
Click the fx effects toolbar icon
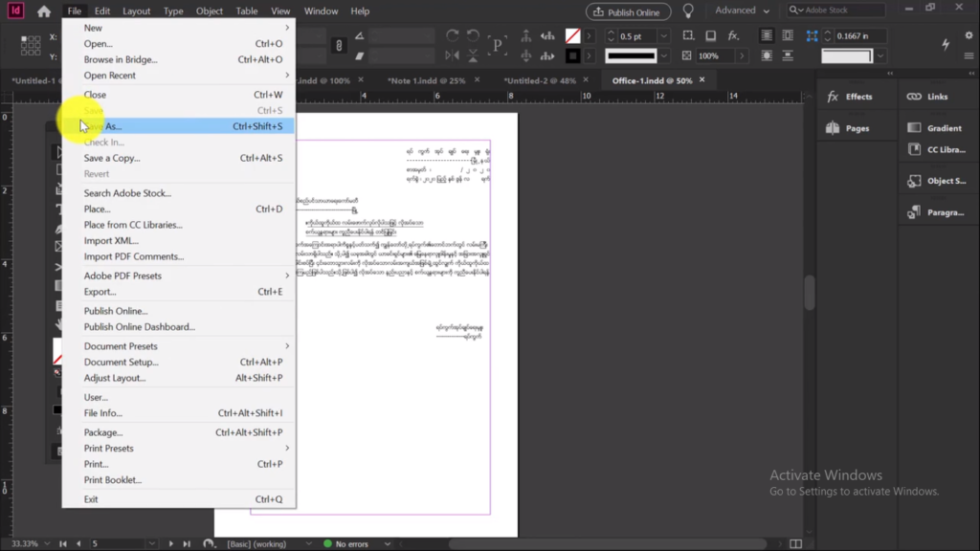[733, 35]
